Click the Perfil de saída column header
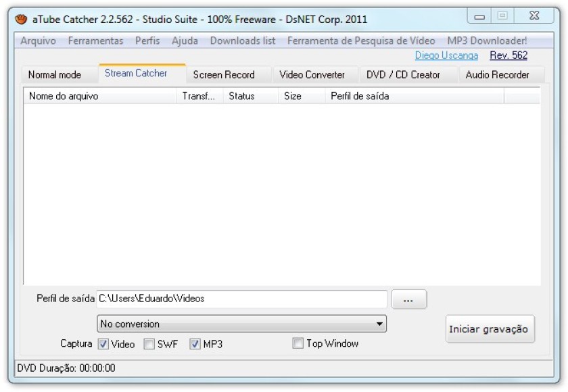This screenshot has height=392, width=568. click(x=415, y=96)
